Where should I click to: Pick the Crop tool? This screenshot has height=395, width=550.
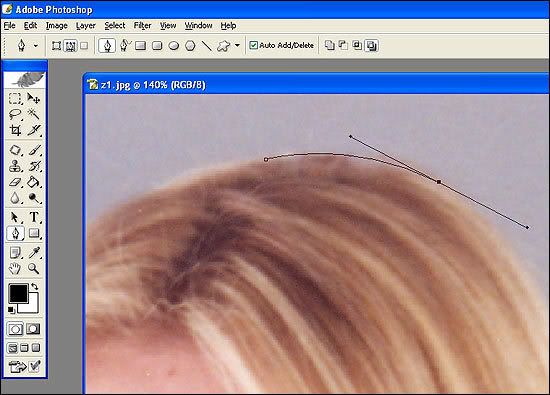15,130
